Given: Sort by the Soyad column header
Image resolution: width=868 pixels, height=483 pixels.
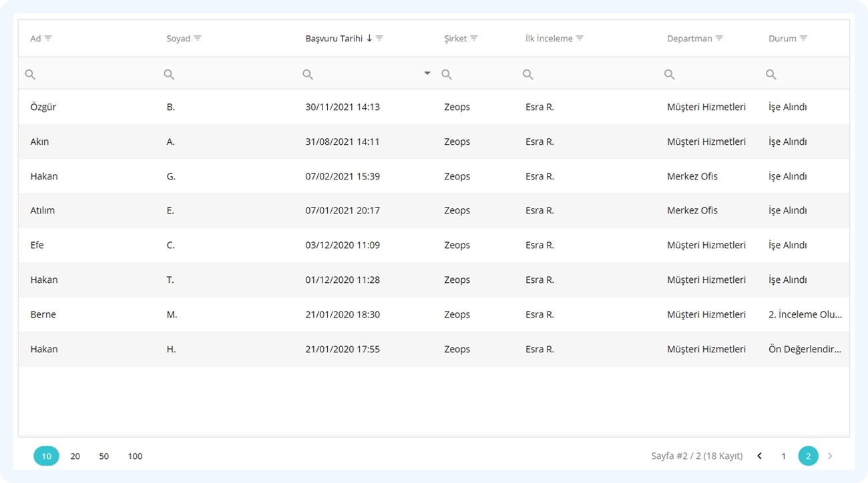Looking at the screenshot, I should coord(178,39).
